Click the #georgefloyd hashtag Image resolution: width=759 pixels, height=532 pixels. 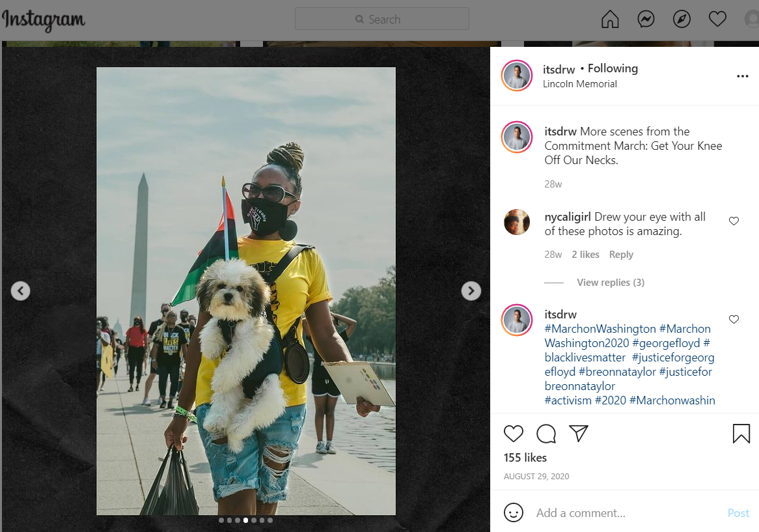pyautogui.click(x=666, y=343)
